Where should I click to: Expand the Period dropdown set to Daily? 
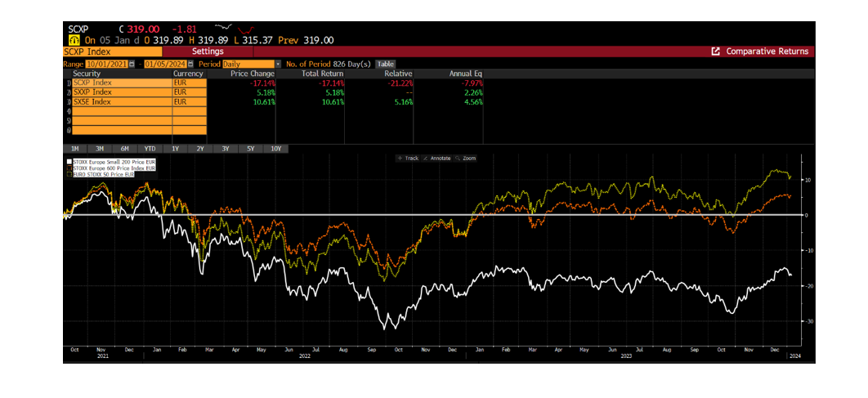pyautogui.click(x=278, y=64)
